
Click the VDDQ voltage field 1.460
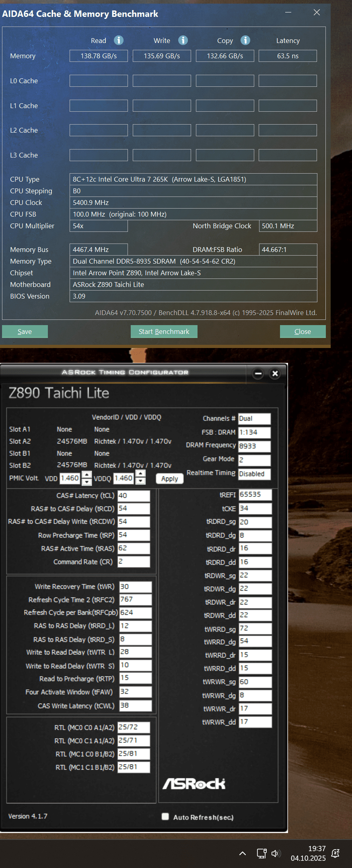pyautogui.click(x=124, y=478)
